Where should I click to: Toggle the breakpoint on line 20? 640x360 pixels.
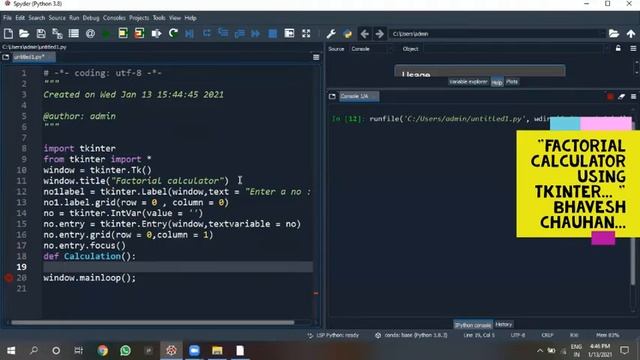[x=9, y=278]
